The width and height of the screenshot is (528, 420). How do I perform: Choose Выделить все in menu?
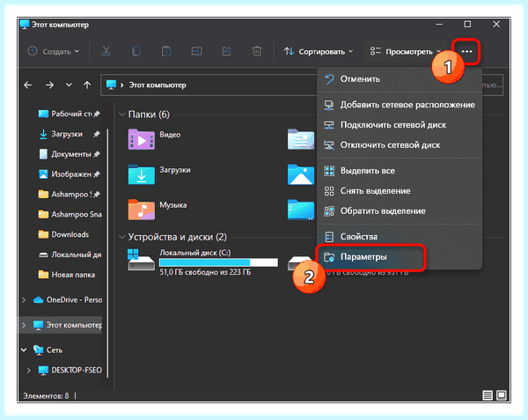[x=400, y=171]
